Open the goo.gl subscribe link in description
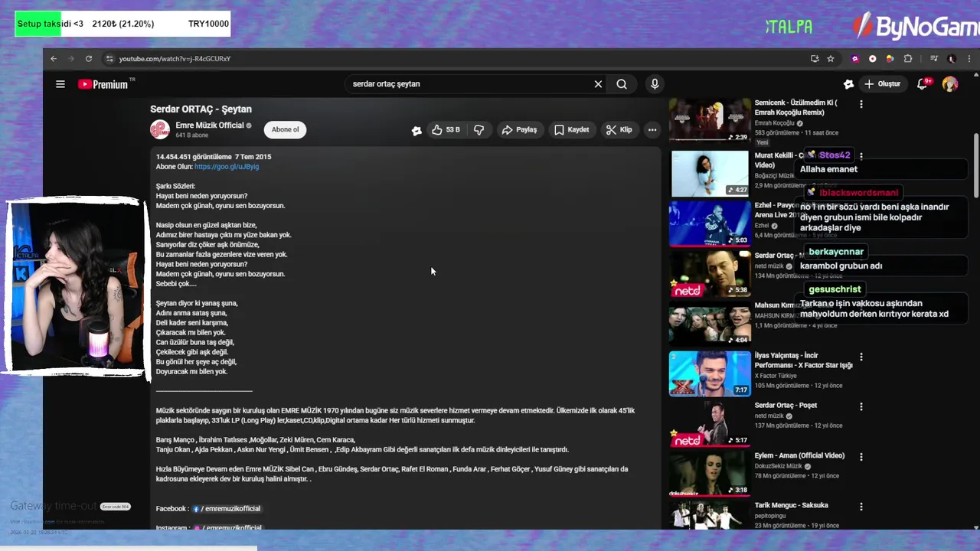 (227, 167)
